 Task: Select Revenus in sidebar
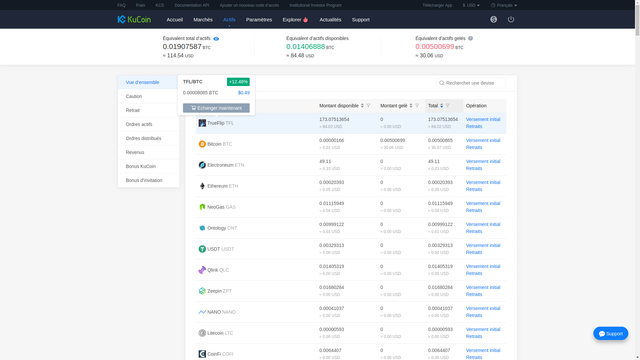pos(149,152)
